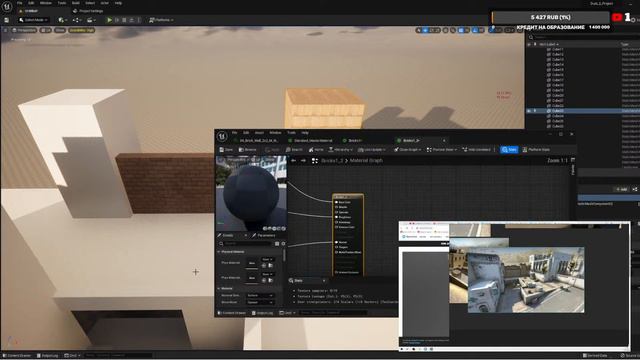The height and width of the screenshot is (360, 640).
Task: Click the select-objects cursor tool in viewport
Action: point(419,30)
